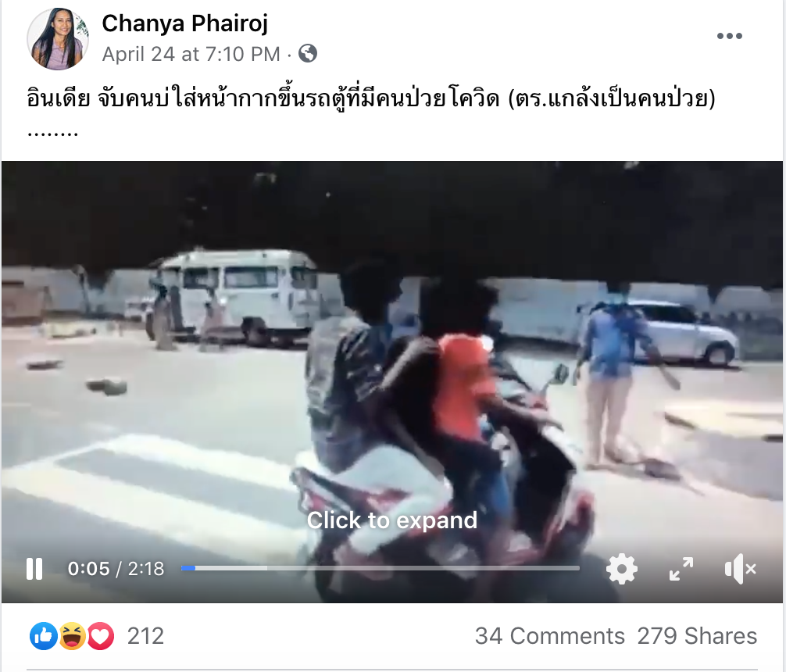Viewport: 786px width, 672px height.
Task: Click the blue played progress segment
Action: 188,568
